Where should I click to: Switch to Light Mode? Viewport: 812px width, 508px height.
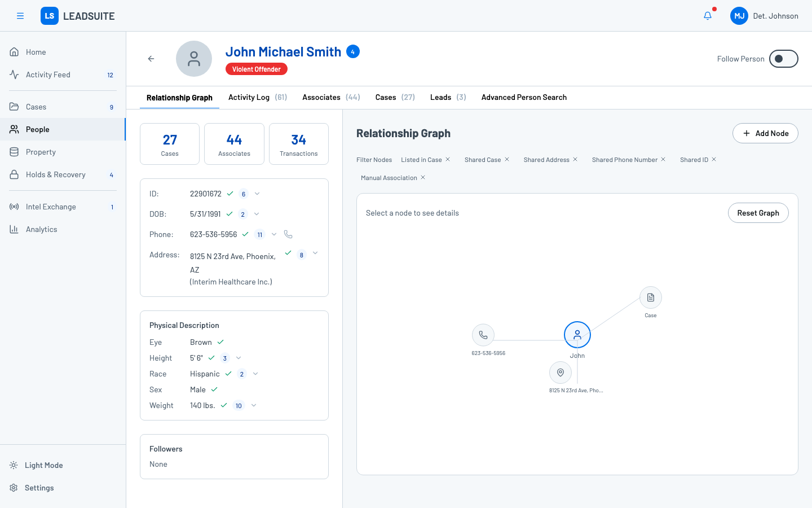click(44, 465)
